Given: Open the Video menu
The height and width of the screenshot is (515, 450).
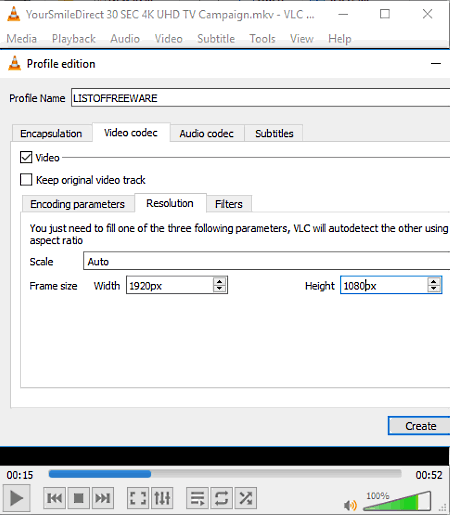Looking at the screenshot, I should [x=169, y=39].
